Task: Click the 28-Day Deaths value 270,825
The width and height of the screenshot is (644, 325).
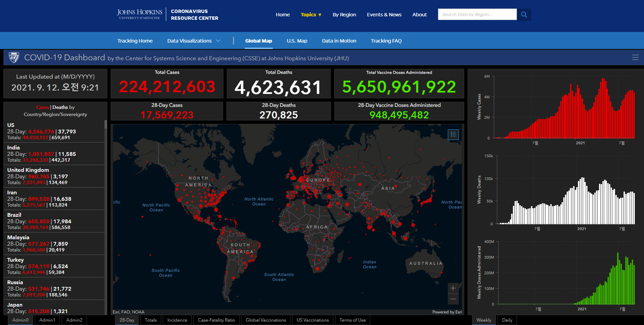Action: click(x=279, y=115)
